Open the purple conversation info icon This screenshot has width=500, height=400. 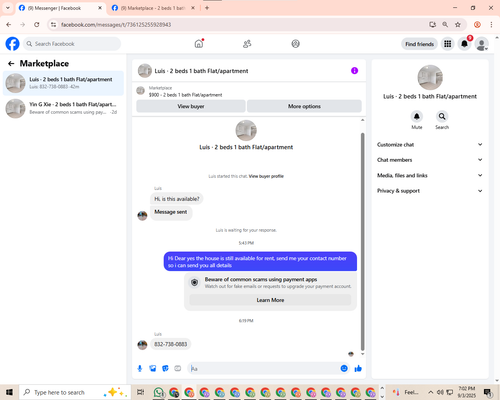pos(354,71)
